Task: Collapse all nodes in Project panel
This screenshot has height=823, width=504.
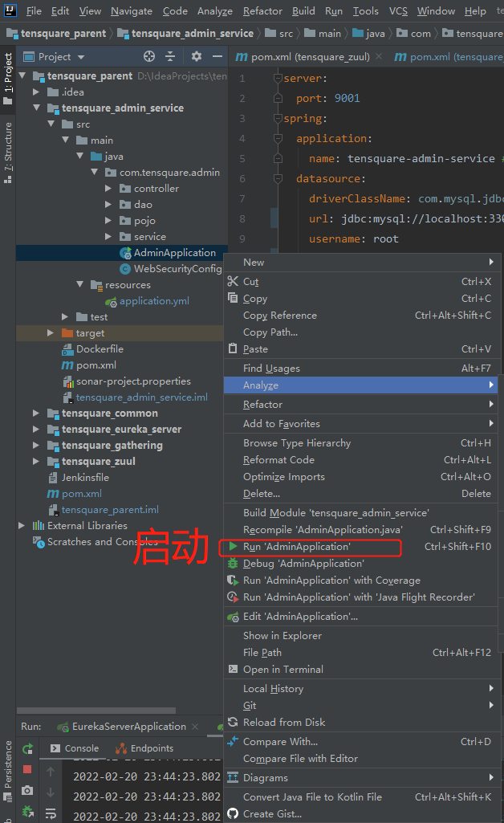Action: (x=170, y=57)
